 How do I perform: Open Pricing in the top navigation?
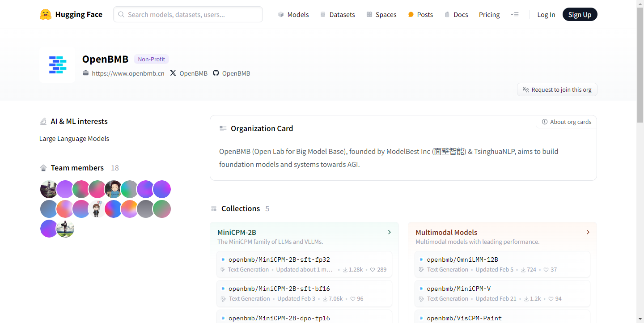tap(489, 14)
